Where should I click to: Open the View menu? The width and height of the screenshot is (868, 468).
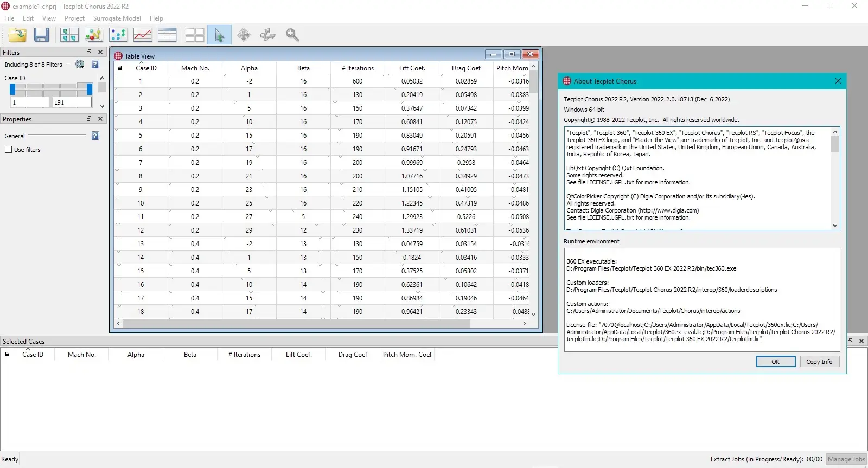(x=49, y=18)
